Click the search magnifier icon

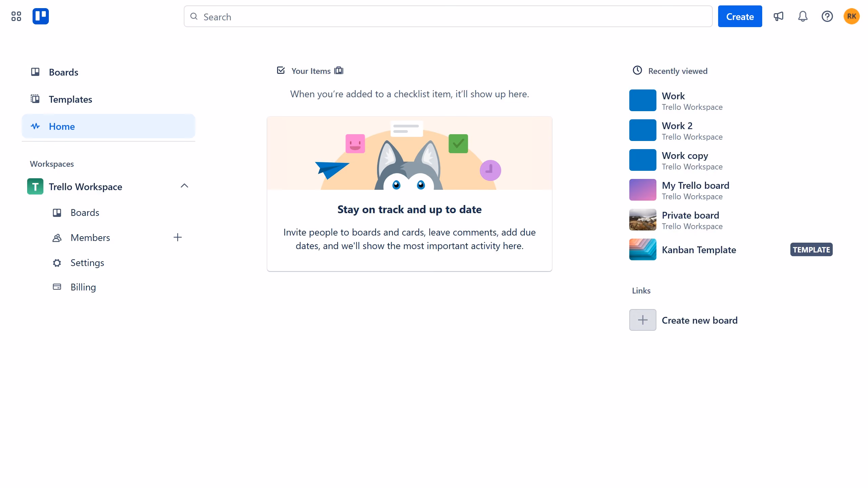[x=194, y=16]
